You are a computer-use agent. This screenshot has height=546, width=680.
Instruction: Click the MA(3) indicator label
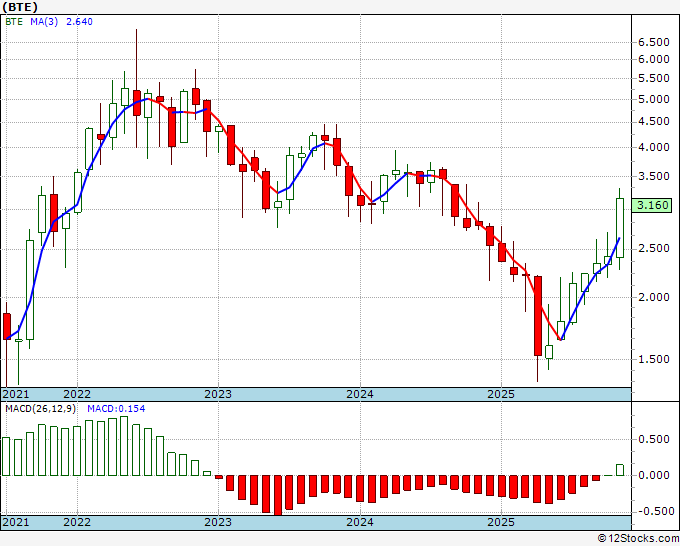(44, 22)
